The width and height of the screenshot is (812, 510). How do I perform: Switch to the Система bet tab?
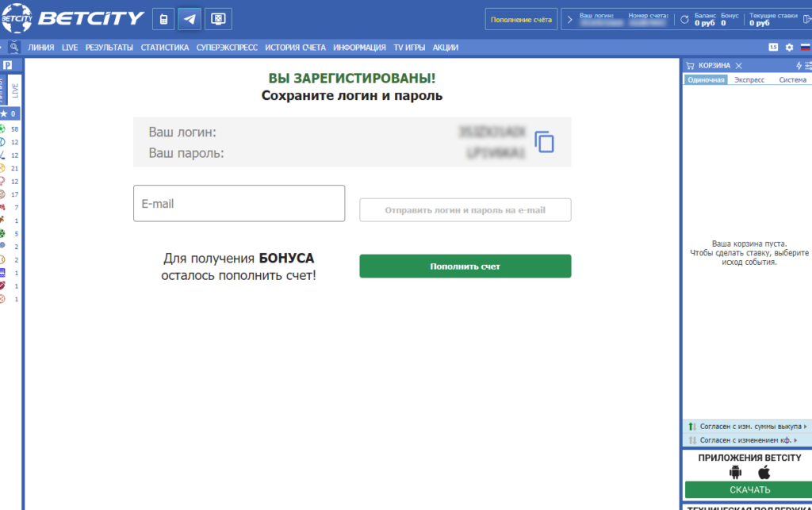(x=792, y=80)
